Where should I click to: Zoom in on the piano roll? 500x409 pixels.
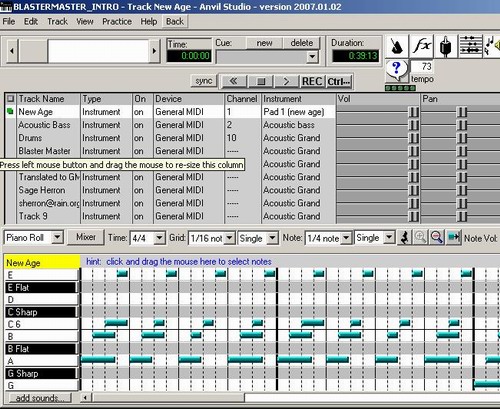421,238
